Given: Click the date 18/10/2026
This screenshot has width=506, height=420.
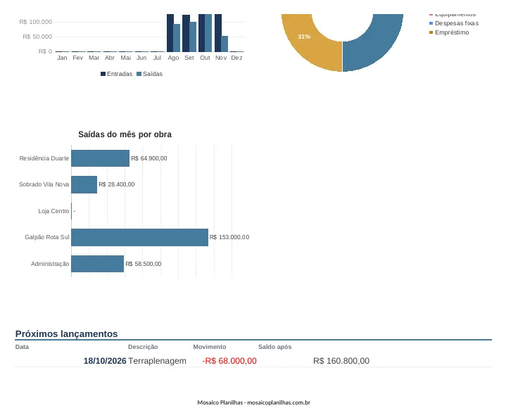Looking at the screenshot, I should point(105,361).
